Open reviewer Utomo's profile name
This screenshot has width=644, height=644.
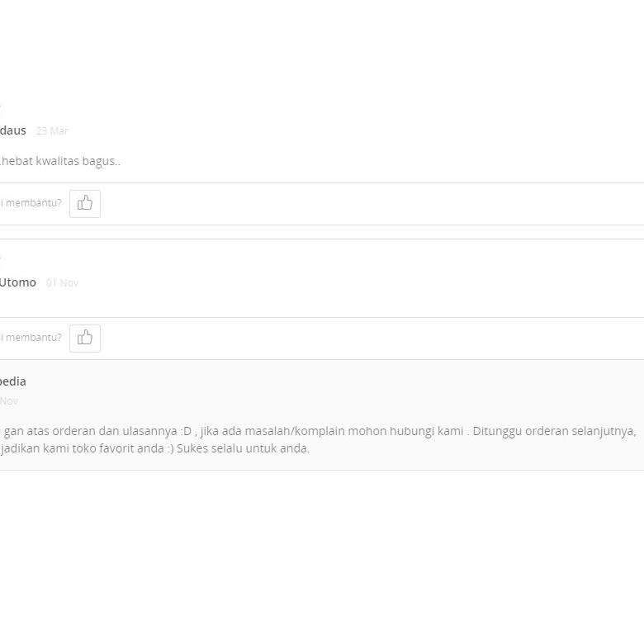tap(18, 282)
